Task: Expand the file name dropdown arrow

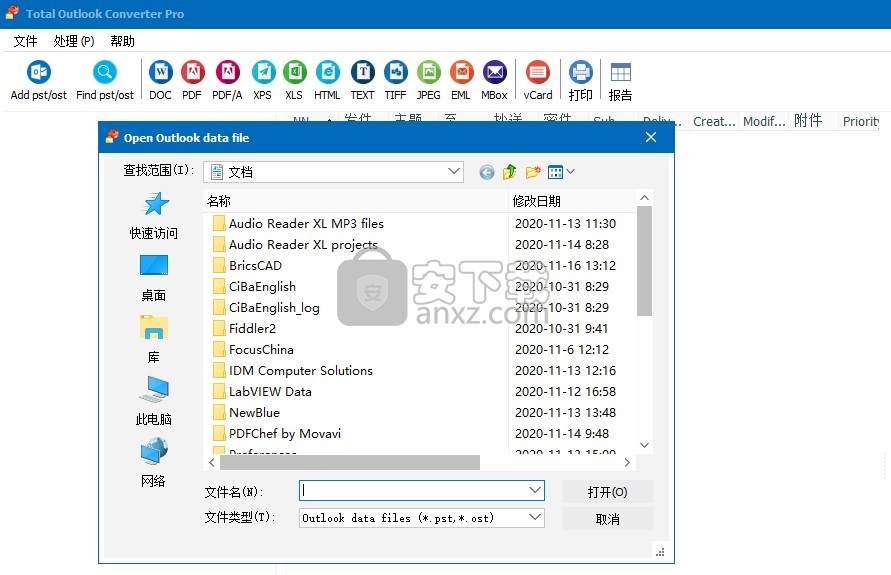Action: tap(535, 490)
